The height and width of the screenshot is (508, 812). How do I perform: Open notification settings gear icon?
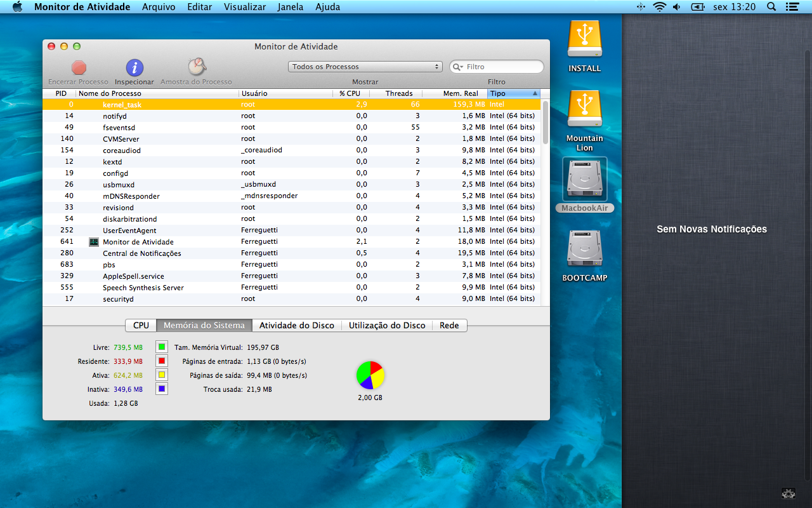789,493
